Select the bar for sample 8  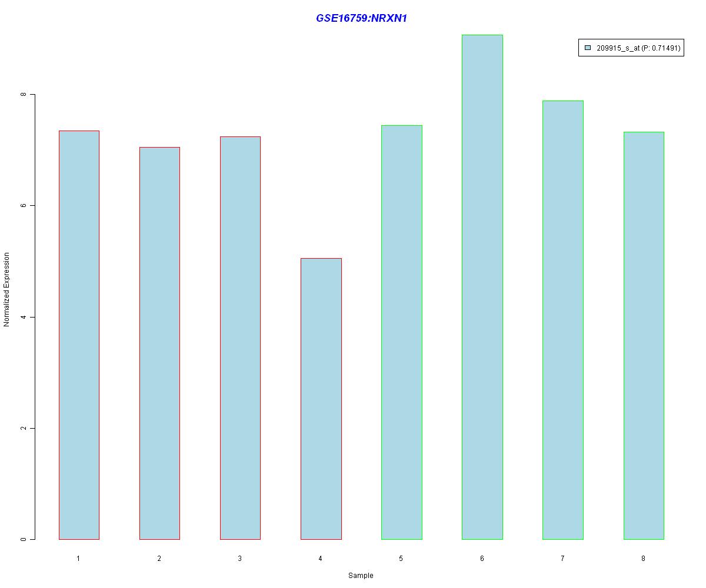pyautogui.click(x=644, y=335)
